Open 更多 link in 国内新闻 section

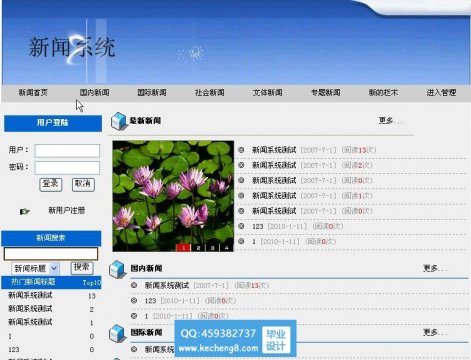[435, 268]
